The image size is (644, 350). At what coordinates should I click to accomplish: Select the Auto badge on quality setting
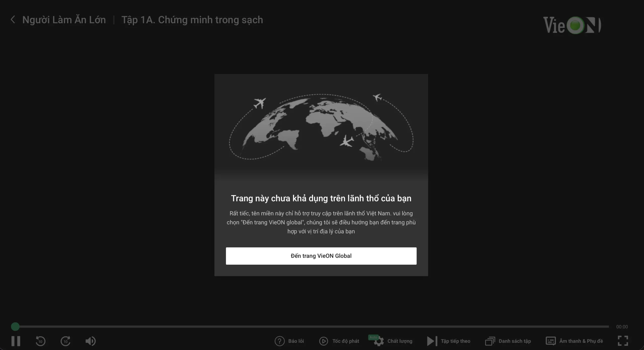tap(373, 337)
